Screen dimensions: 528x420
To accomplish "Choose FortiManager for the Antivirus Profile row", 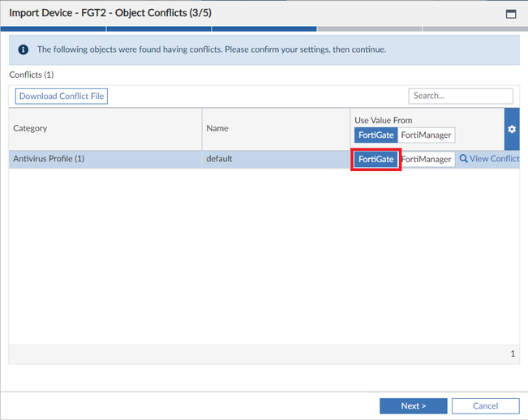I will [x=427, y=159].
